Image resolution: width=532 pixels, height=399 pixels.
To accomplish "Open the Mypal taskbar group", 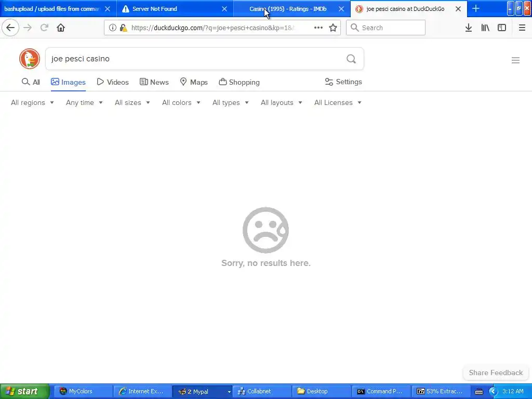I will coord(202,391).
